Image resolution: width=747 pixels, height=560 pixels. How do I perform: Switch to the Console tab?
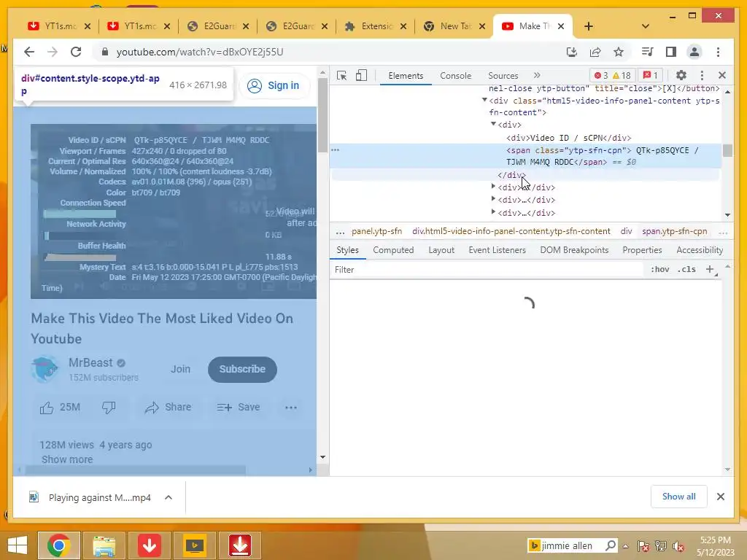tap(455, 76)
